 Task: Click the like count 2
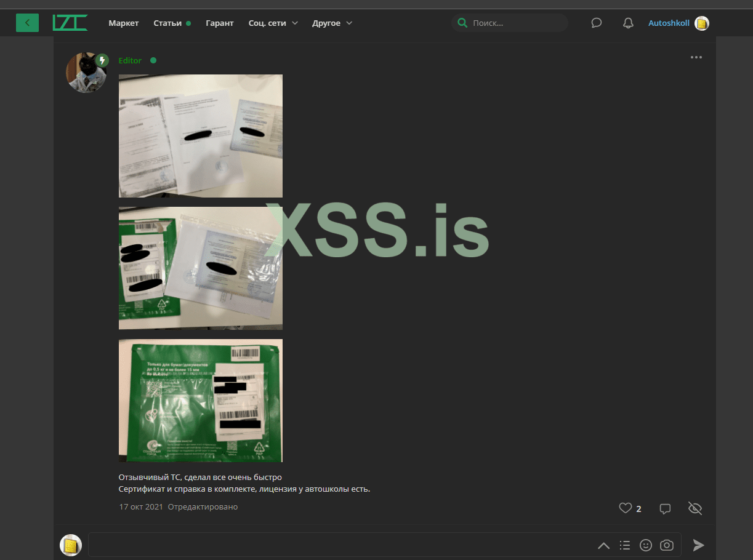coord(639,509)
